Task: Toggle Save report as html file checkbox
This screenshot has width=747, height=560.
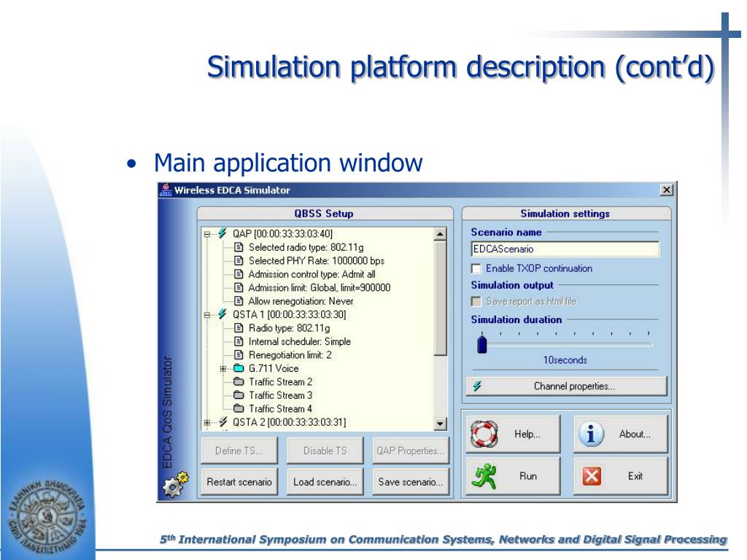Action: (476, 301)
